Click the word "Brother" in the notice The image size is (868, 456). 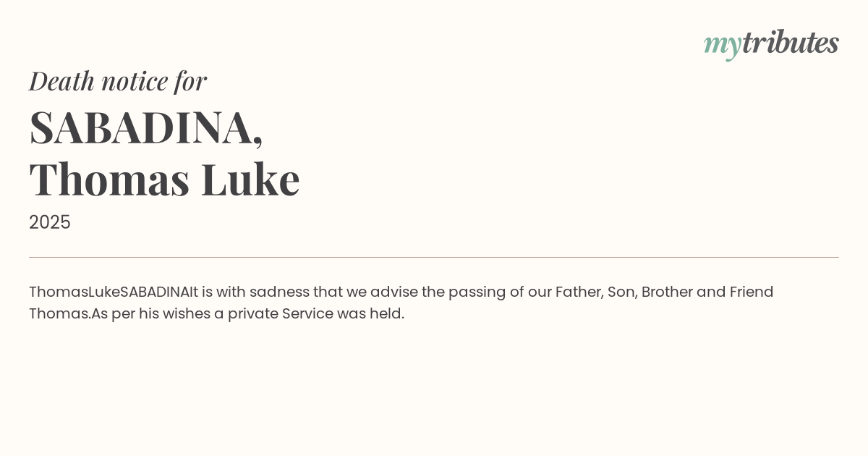click(x=666, y=292)
